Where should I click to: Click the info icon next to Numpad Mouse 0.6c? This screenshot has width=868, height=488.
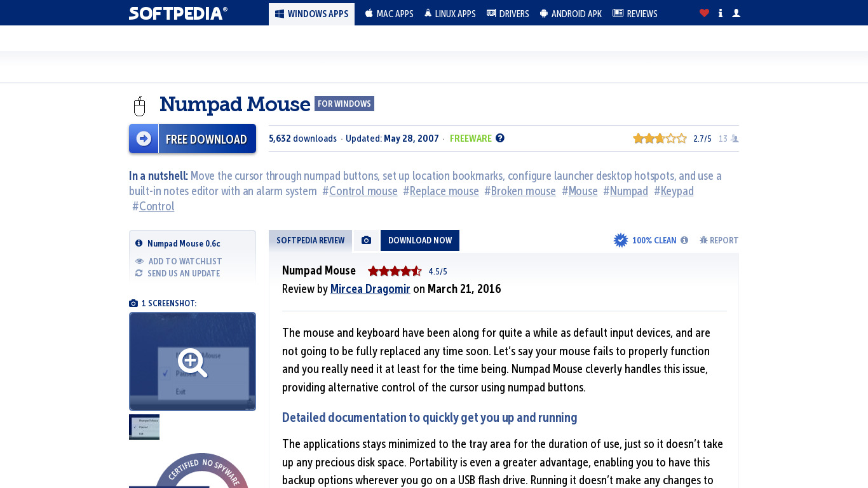tap(139, 243)
